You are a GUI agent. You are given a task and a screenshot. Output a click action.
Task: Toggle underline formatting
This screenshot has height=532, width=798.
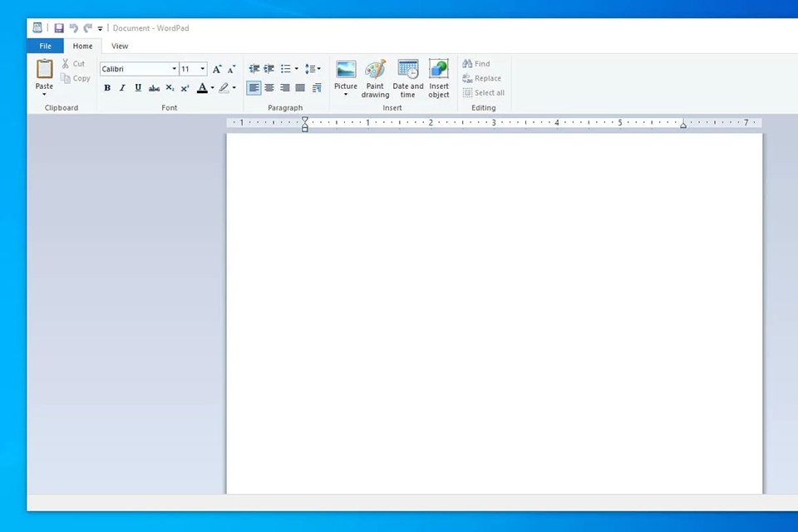pos(138,87)
